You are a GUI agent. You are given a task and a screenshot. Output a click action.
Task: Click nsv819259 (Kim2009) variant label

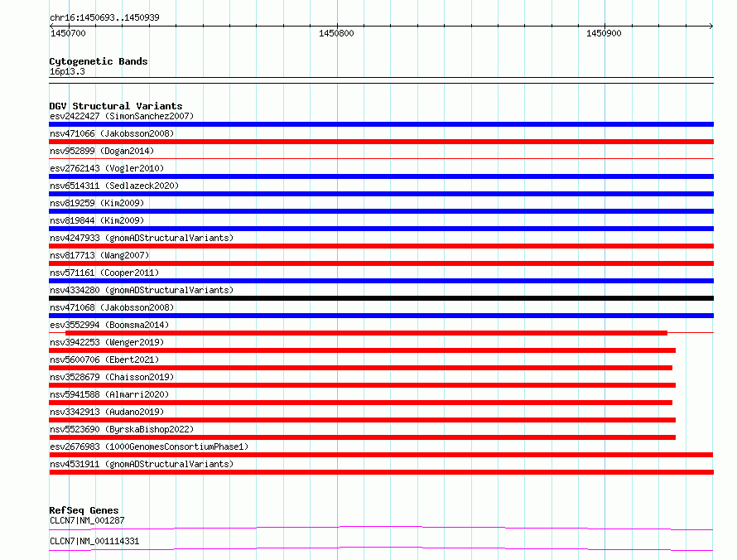click(x=97, y=203)
